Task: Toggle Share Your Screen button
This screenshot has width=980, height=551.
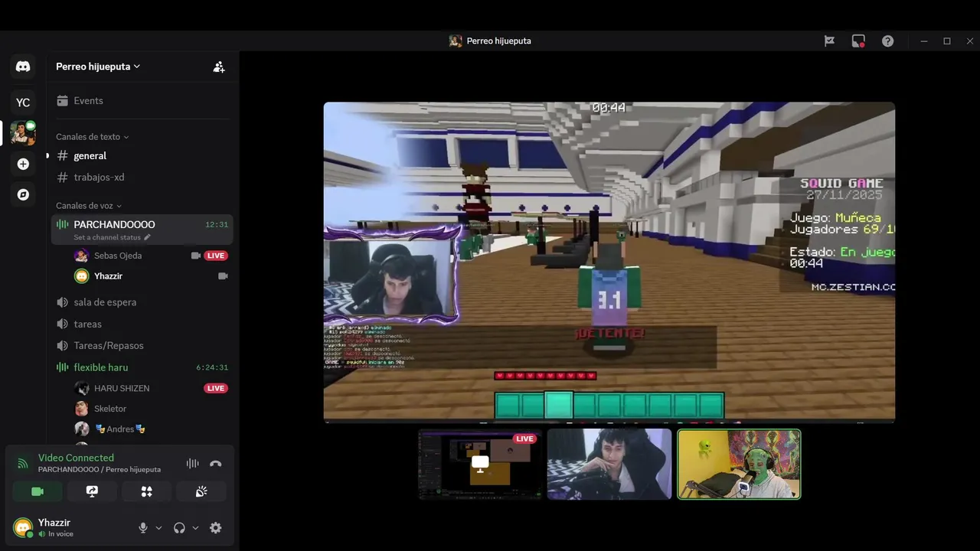Action: pyautogui.click(x=92, y=491)
